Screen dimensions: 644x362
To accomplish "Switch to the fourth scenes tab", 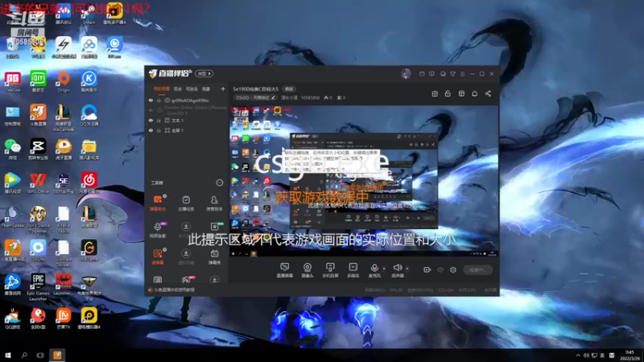I will [x=206, y=88].
